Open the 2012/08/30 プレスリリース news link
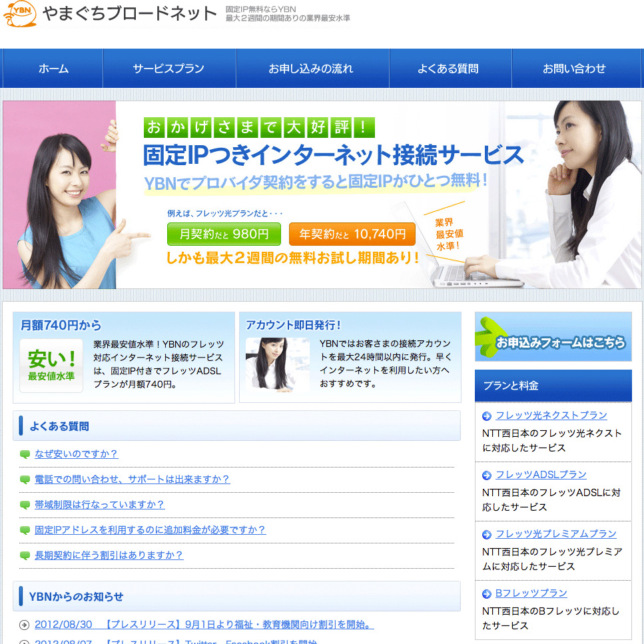 tap(204, 625)
